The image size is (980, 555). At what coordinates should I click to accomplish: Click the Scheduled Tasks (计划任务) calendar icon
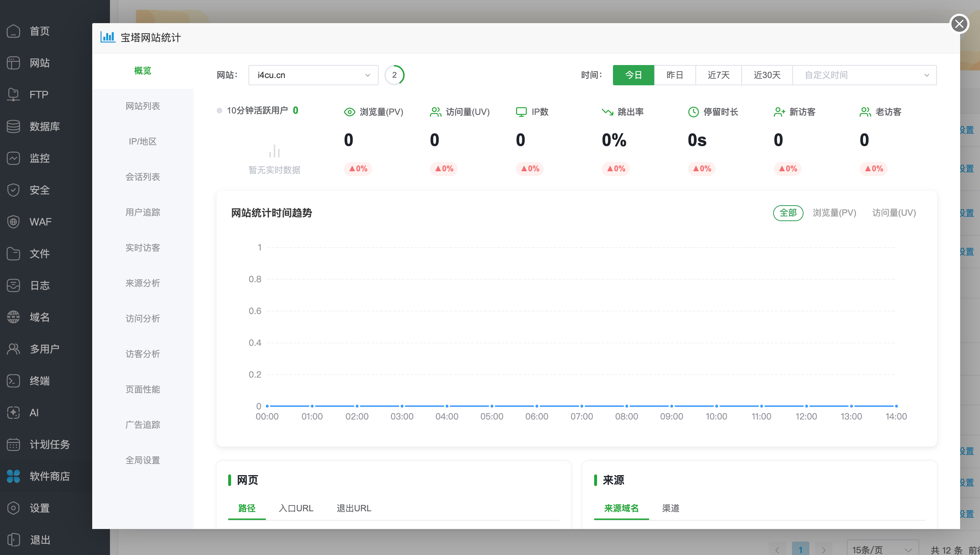[x=13, y=444]
